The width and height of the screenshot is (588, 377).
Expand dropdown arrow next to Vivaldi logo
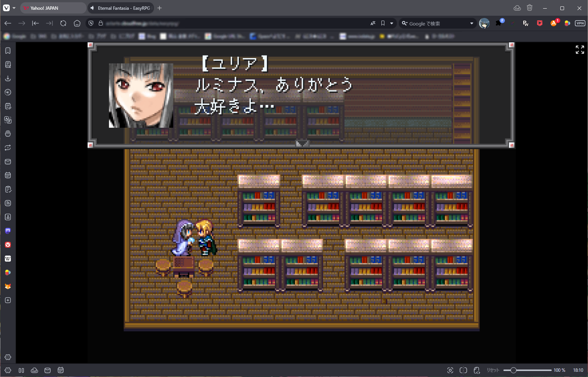[14, 8]
